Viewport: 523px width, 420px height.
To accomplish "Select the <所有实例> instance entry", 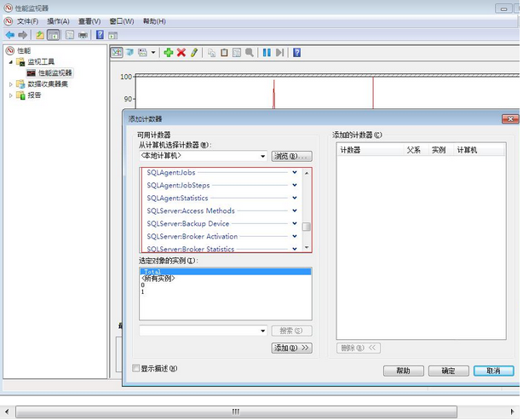I will click(x=226, y=279).
